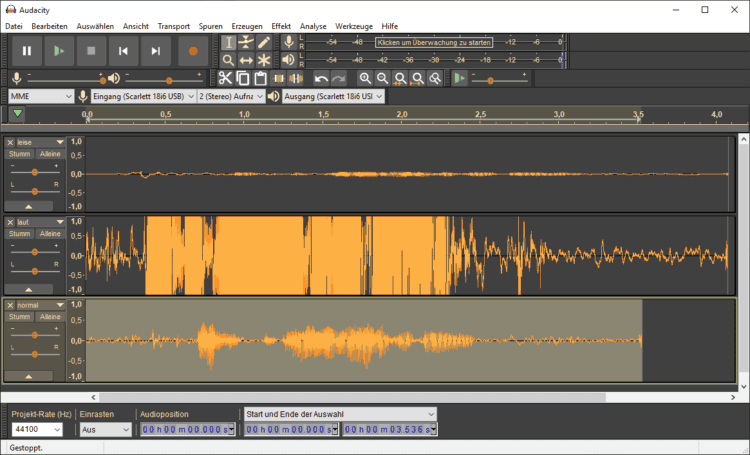Zoom out of the timeline
750x455 pixels.
(382, 78)
